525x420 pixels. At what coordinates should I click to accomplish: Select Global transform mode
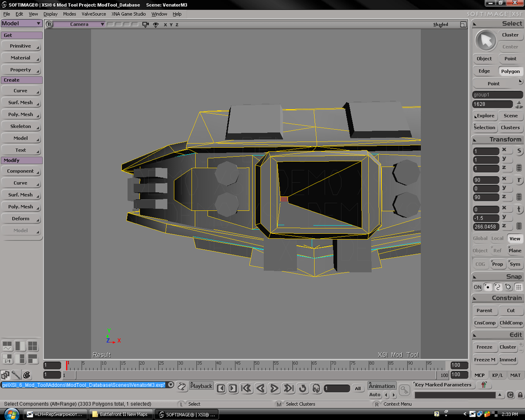click(480, 238)
